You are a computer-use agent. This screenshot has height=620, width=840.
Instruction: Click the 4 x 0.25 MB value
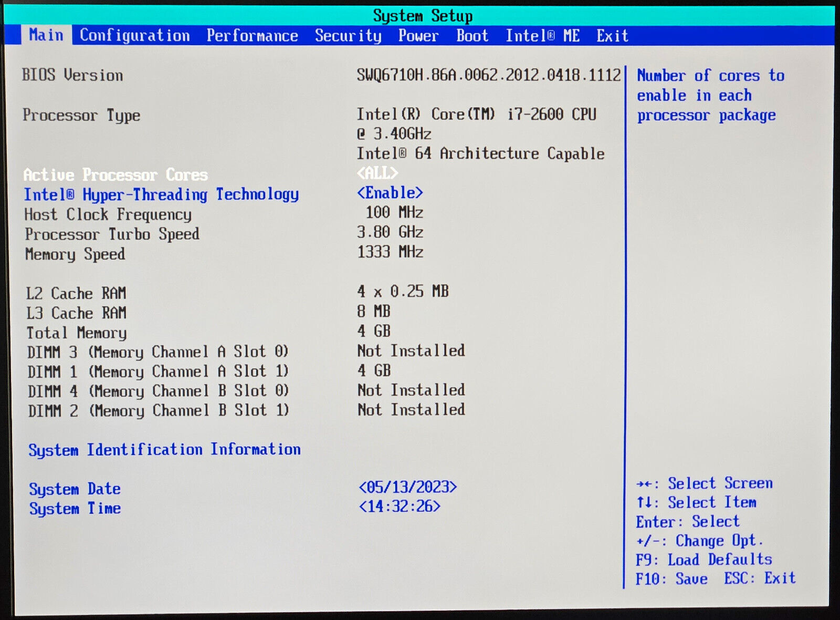403,291
